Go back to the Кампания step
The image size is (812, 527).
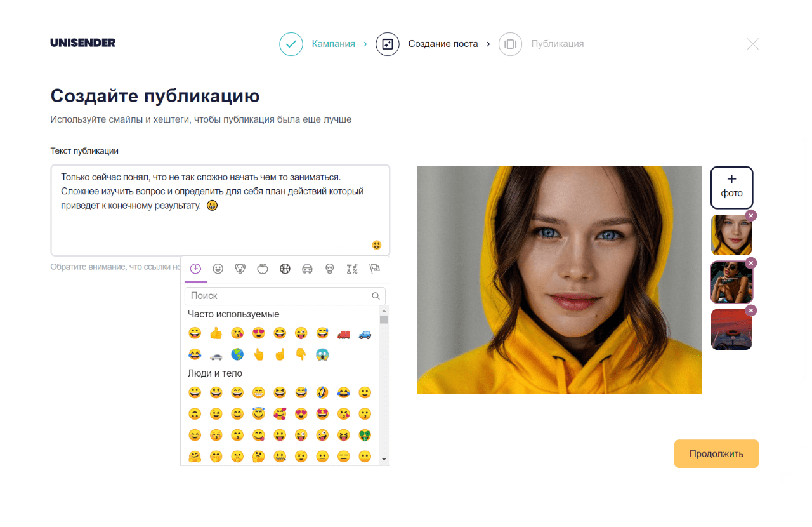point(333,44)
